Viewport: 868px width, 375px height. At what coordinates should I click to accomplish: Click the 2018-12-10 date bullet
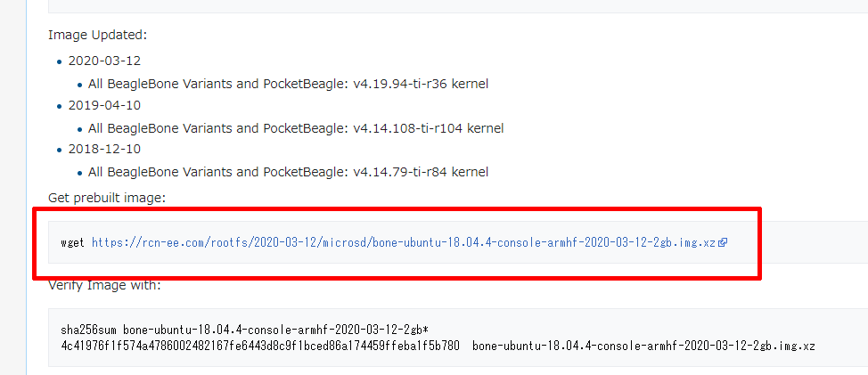pyautogui.click(x=104, y=150)
